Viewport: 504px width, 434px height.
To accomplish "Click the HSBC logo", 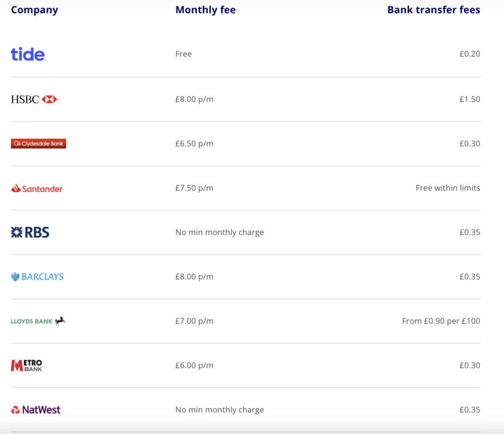I will 34,100.
